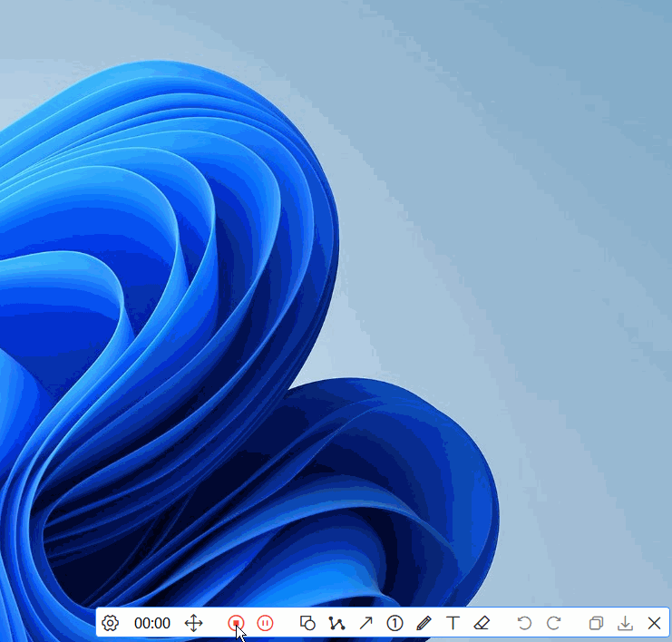
Task: Choose the eraser tool
Action: point(482,623)
